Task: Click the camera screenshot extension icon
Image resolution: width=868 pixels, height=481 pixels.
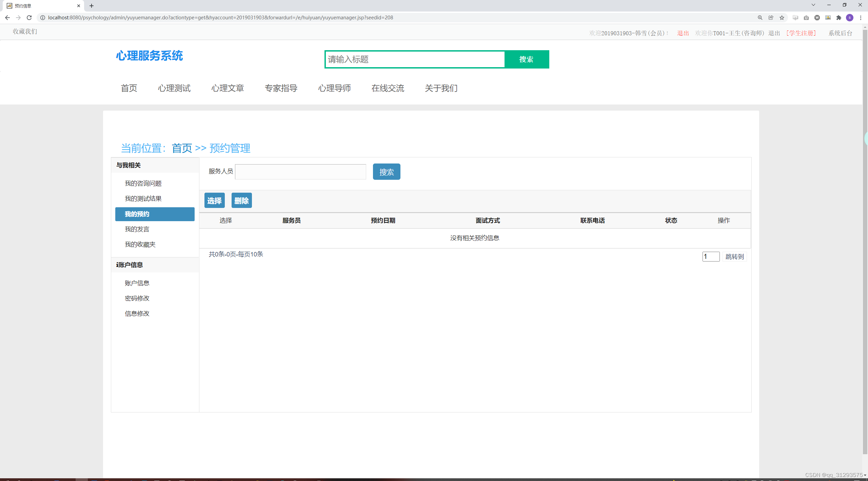Action: point(806,18)
